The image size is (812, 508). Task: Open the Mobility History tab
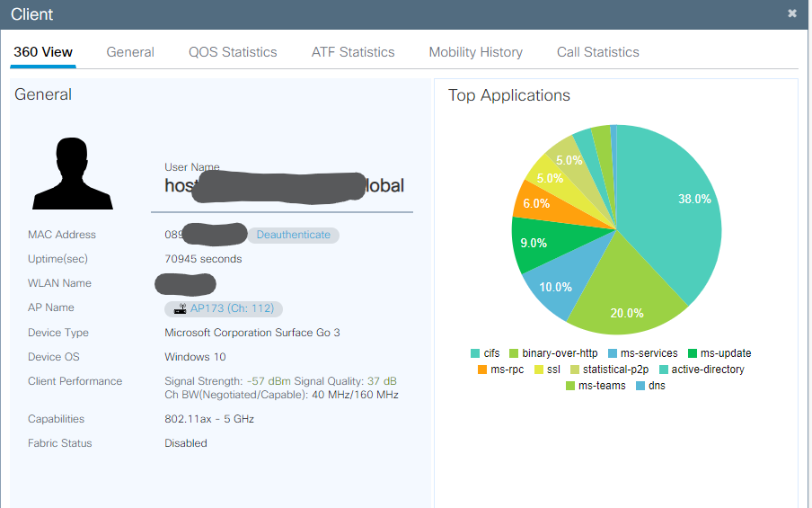[x=475, y=52]
